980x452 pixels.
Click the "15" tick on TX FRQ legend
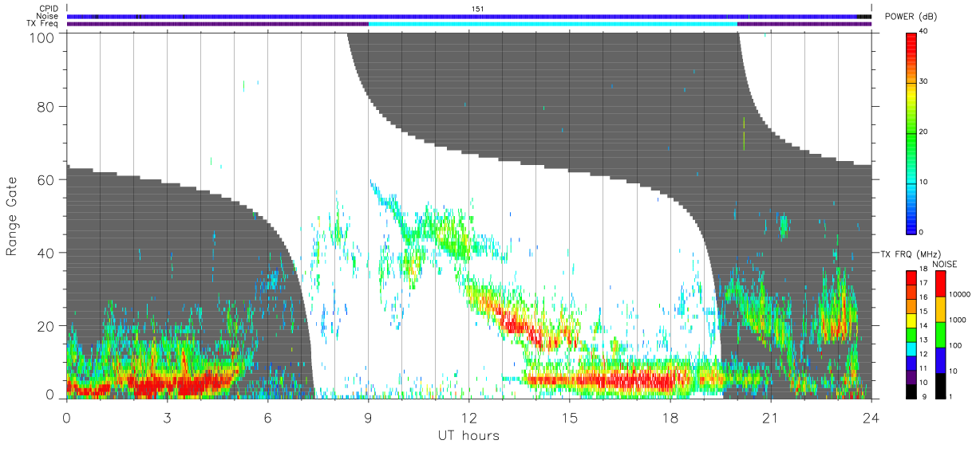[x=924, y=312]
